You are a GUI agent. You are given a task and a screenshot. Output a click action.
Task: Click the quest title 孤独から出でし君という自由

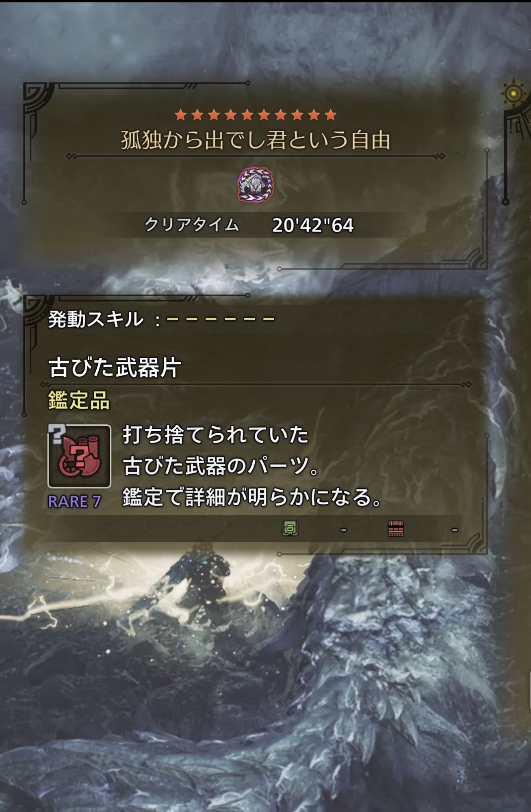(x=256, y=140)
